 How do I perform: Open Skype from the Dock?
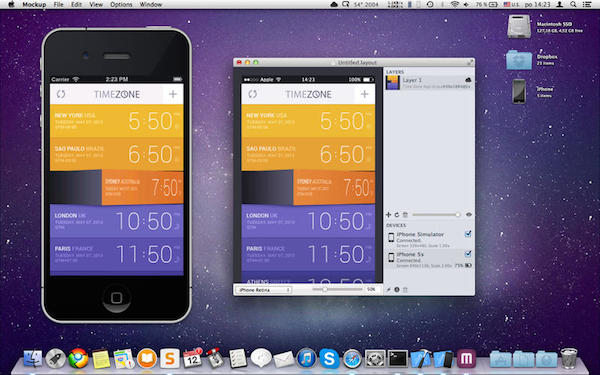(x=329, y=359)
